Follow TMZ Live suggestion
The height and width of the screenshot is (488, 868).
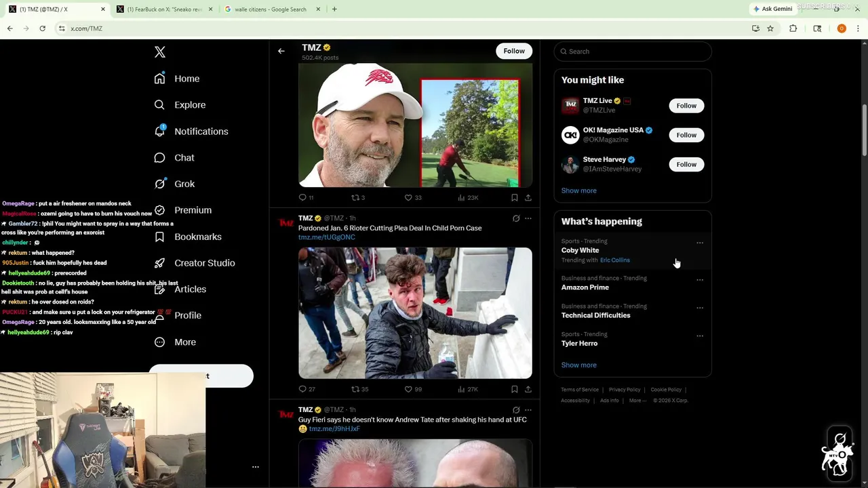tap(686, 106)
